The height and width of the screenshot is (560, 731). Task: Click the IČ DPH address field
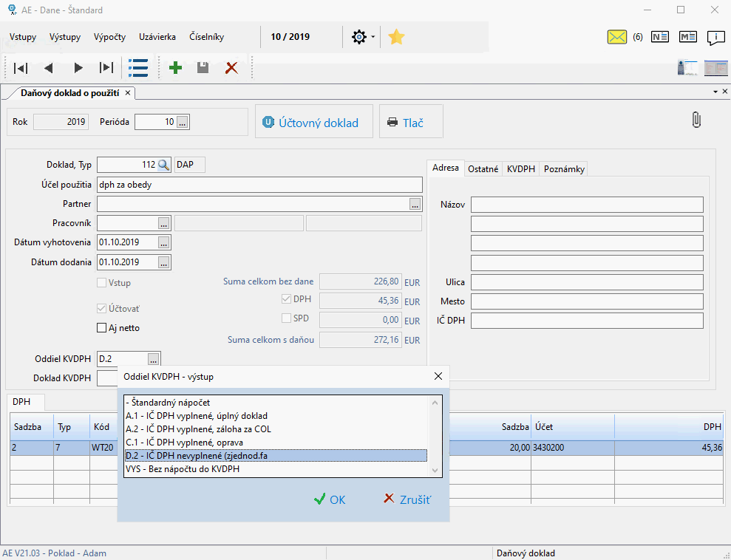(x=587, y=321)
